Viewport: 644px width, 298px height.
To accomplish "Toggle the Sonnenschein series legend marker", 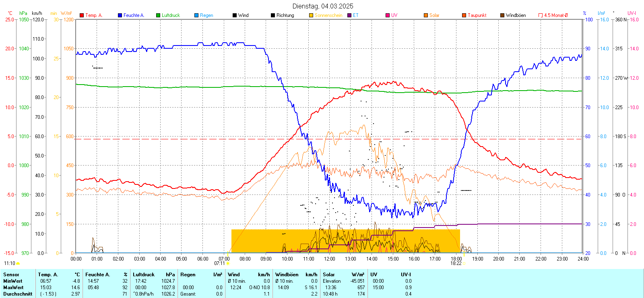I will coord(311,15).
